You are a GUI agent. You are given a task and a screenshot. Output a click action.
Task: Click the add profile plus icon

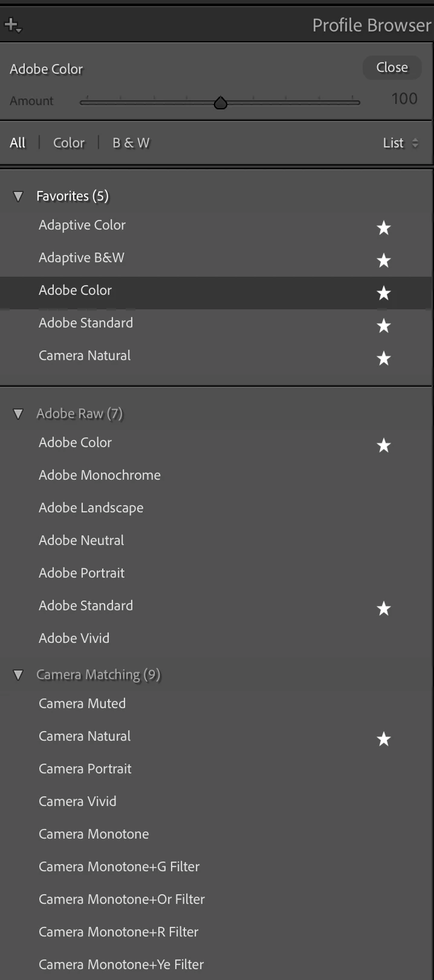[x=12, y=25]
